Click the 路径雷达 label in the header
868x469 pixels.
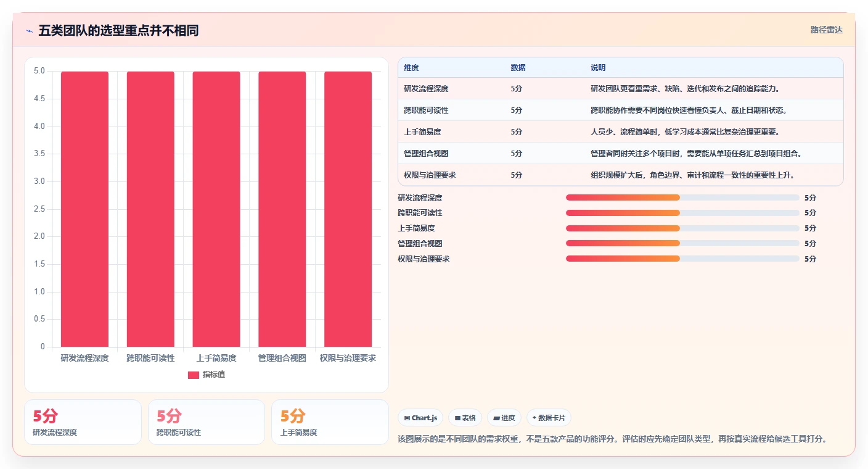(x=826, y=30)
